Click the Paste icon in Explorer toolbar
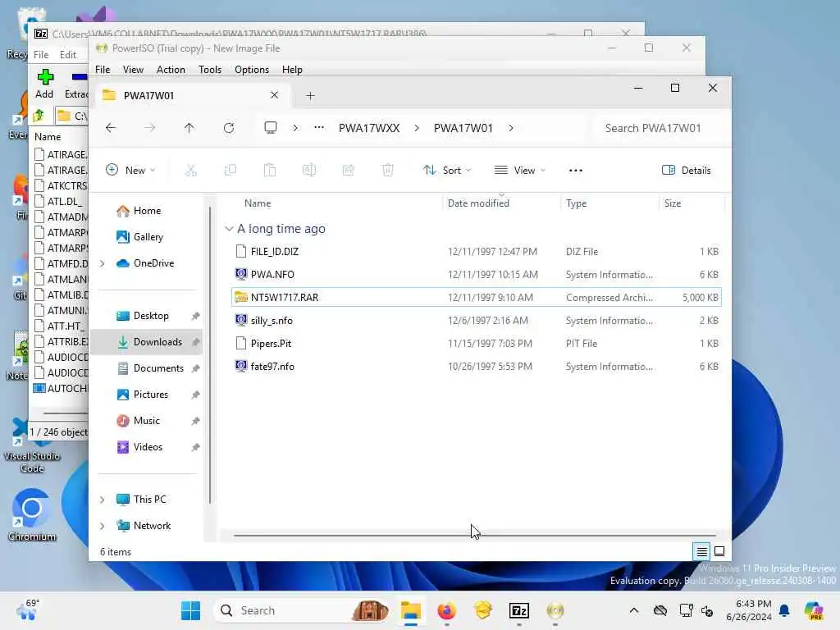840x630 pixels. pos(269,171)
